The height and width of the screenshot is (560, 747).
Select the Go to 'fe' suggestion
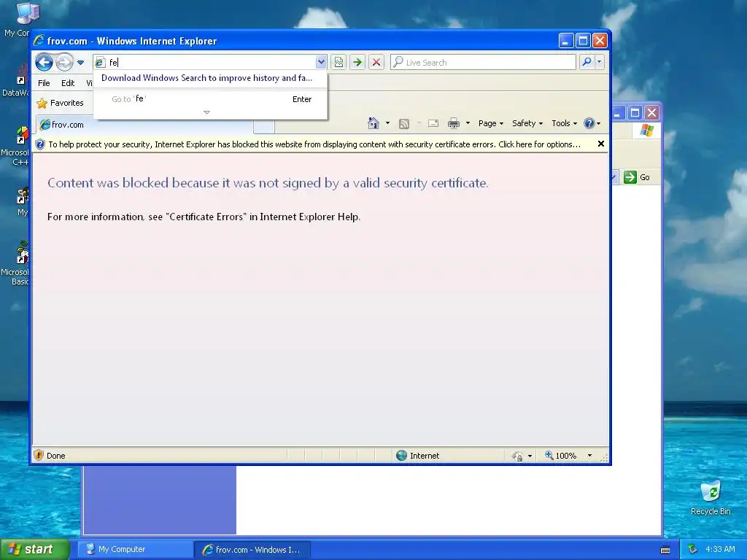210,99
